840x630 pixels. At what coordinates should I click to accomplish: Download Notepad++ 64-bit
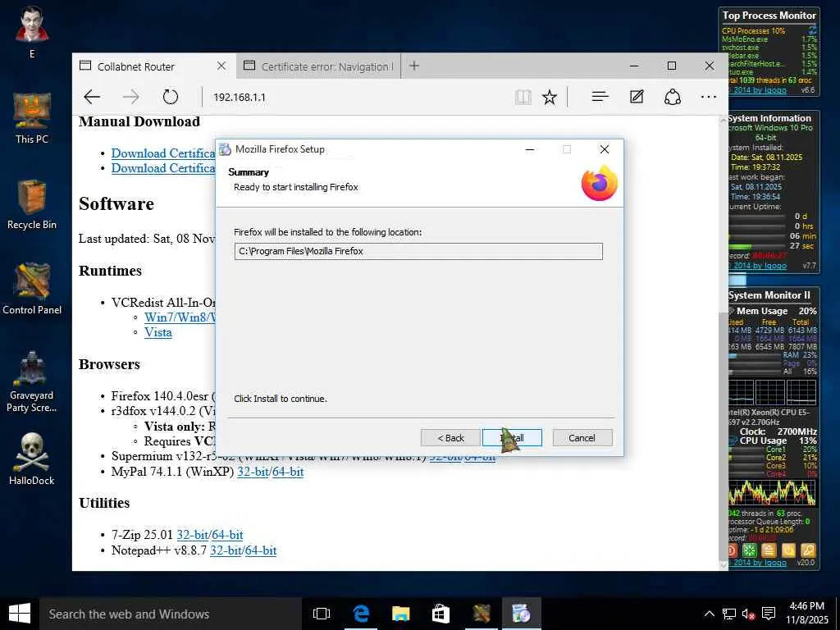click(261, 550)
